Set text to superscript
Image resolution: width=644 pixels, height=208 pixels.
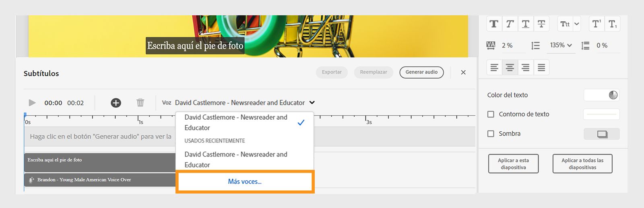[597, 24]
